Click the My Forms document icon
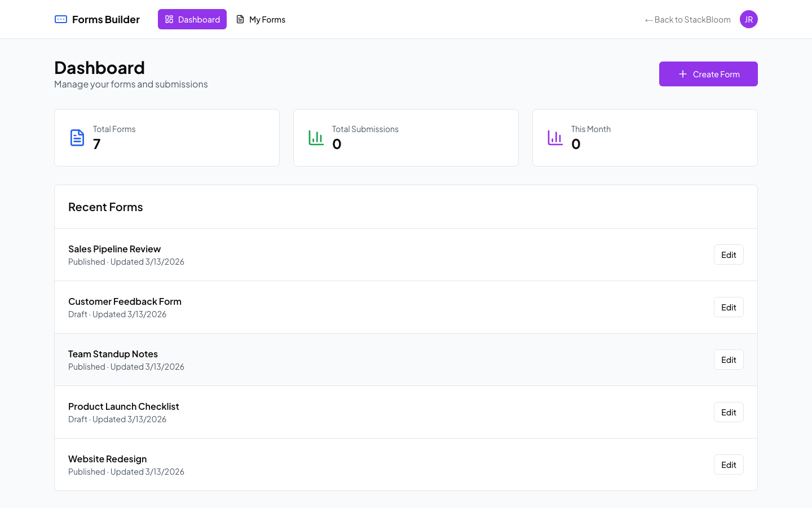812x508 pixels. point(239,19)
